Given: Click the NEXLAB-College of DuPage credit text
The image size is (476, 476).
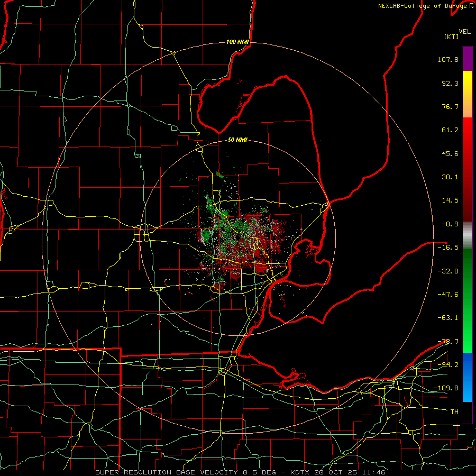Looking at the screenshot, I should [426, 6].
